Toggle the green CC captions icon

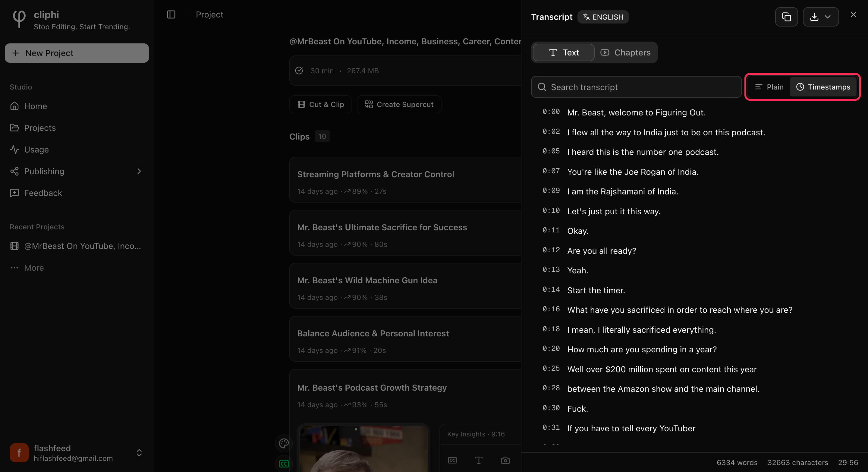[284, 464]
